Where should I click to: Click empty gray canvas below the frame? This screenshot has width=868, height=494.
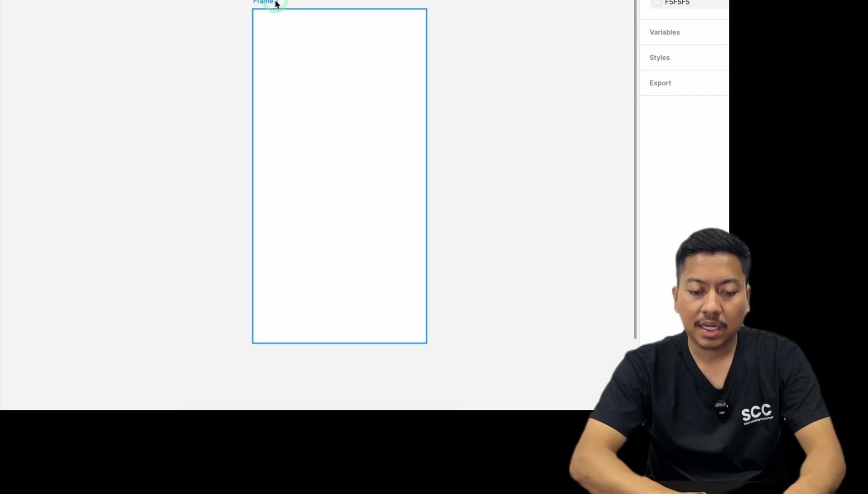point(339,376)
